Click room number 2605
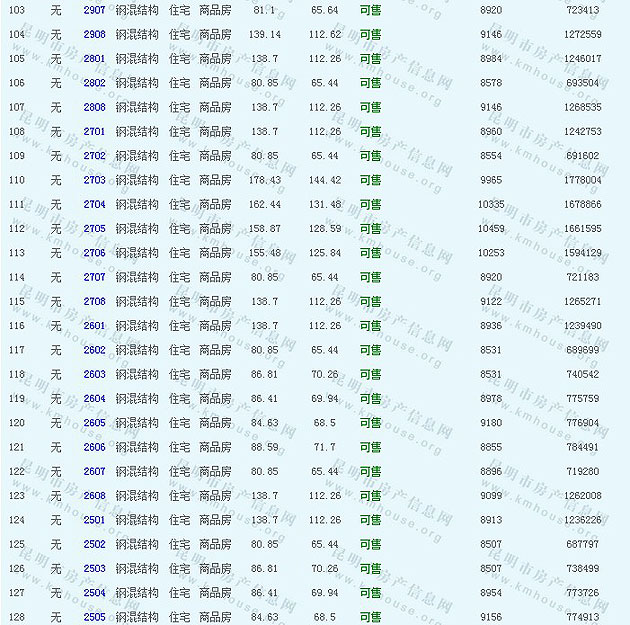630x625 pixels. [x=94, y=423]
